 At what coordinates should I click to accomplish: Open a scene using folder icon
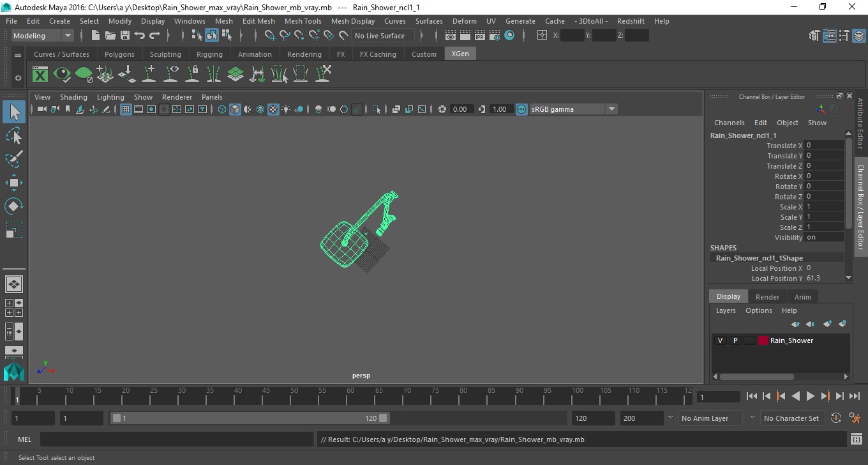coord(110,36)
